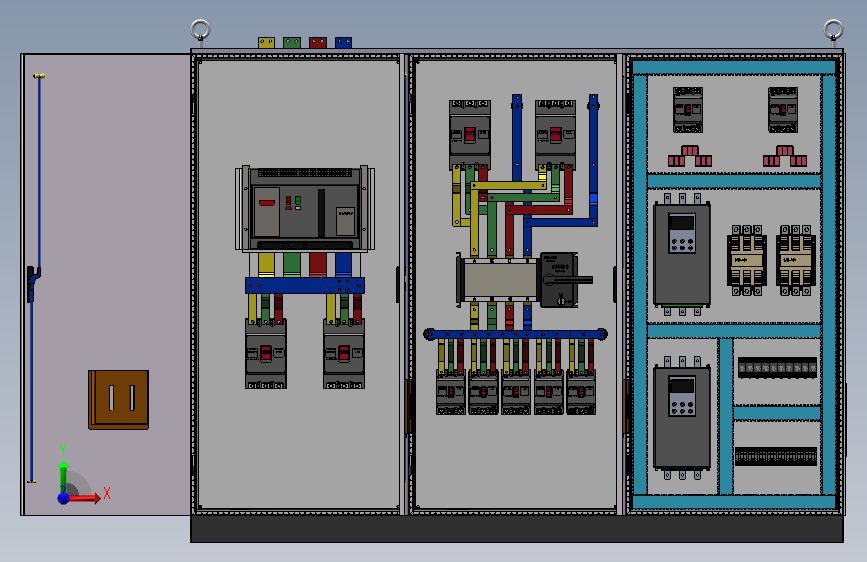
Task: Select the lower black terminal strip
Action: (776, 456)
